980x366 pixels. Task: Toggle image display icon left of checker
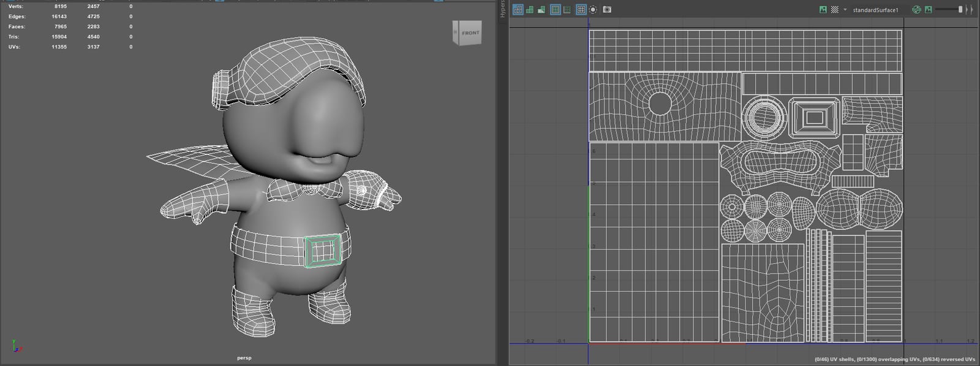click(823, 9)
